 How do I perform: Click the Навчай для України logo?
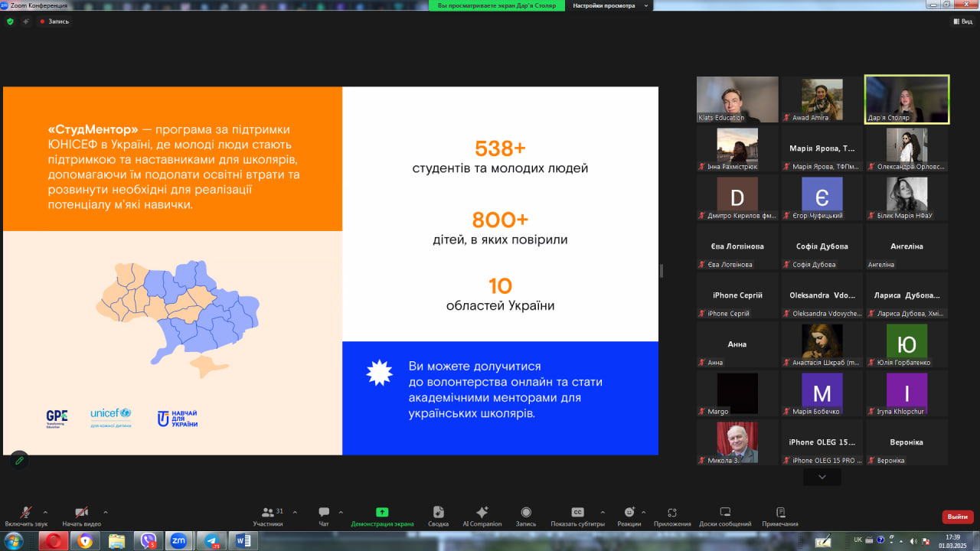(x=177, y=418)
